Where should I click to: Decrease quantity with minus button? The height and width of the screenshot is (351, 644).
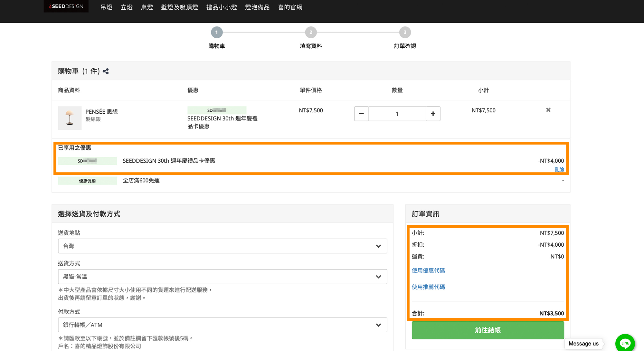coord(361,114)
